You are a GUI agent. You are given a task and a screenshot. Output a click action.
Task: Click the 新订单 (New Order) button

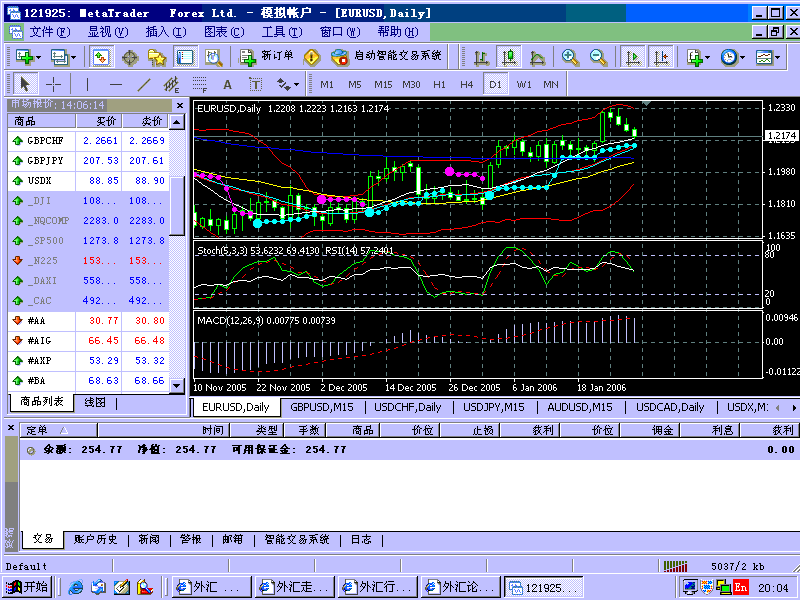267,56
